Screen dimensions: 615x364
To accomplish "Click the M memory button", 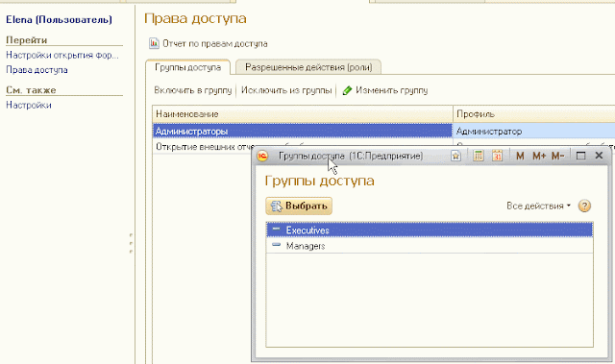I will click(x=520, y=156).
